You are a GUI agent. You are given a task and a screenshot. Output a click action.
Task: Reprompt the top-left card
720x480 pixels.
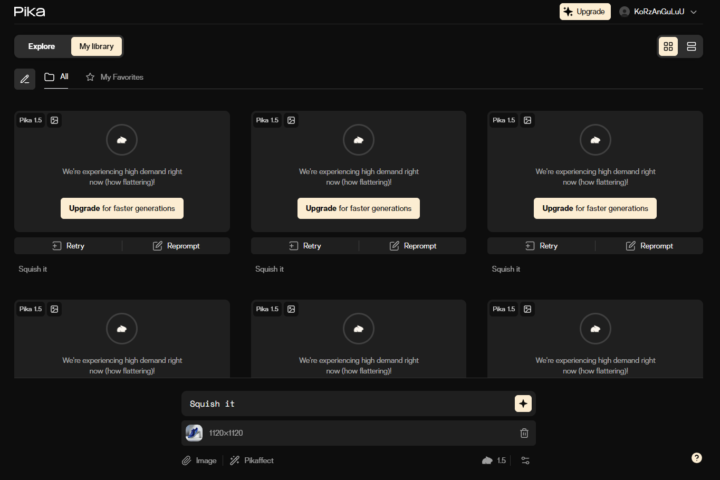176,246
